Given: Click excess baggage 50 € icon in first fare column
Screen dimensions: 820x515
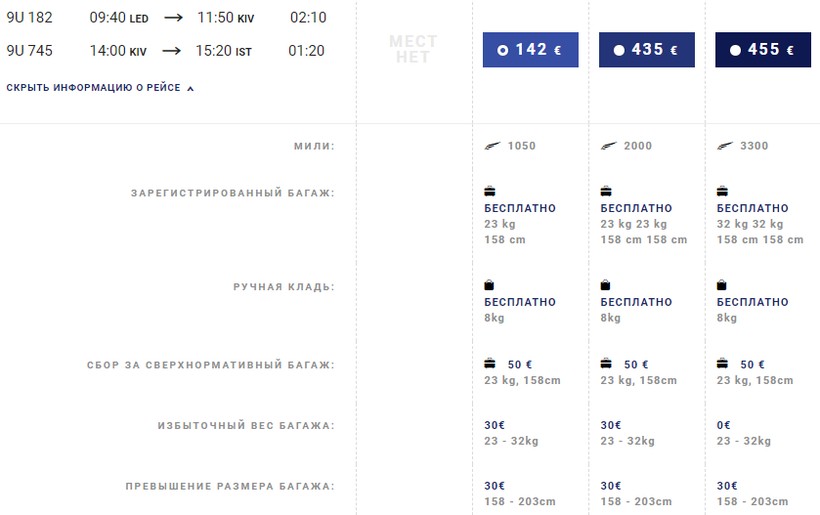Looking at the screenshot, I should (x=490, y=364).
